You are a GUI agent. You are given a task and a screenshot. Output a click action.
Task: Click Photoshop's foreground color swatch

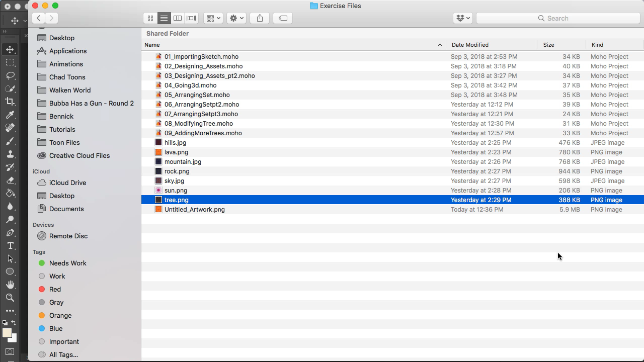(x=7, y=333)
